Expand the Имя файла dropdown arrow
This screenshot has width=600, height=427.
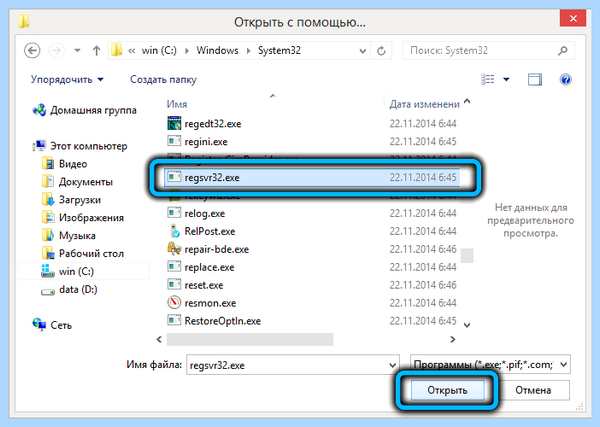click(x=393, y=365)
